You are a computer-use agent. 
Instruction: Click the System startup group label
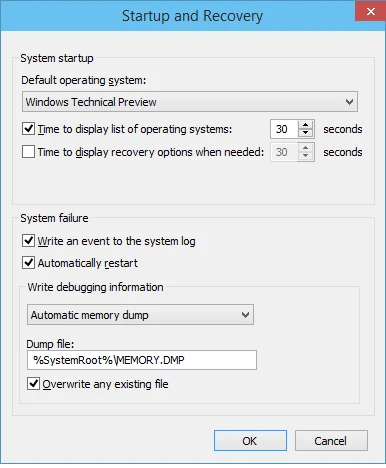(57, 58)
